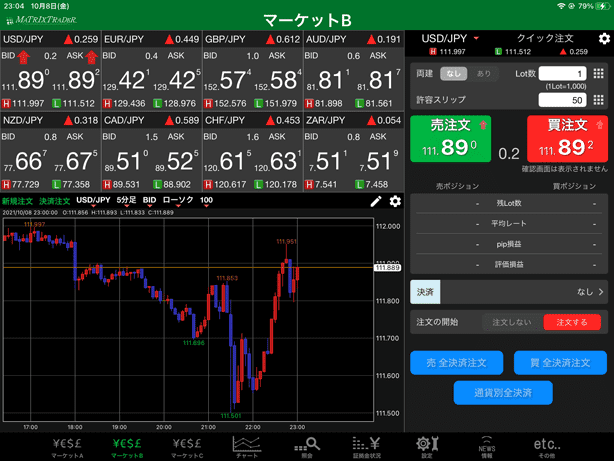Tap the 残Lot数 position row
The height and width of the screenshot is (461, 614).
coord(509,203)
